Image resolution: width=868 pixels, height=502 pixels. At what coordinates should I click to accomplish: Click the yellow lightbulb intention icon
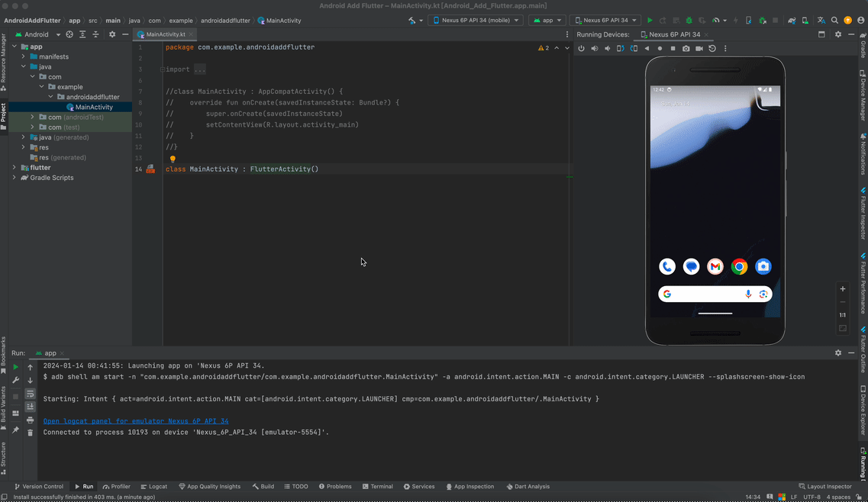(173, 159)
